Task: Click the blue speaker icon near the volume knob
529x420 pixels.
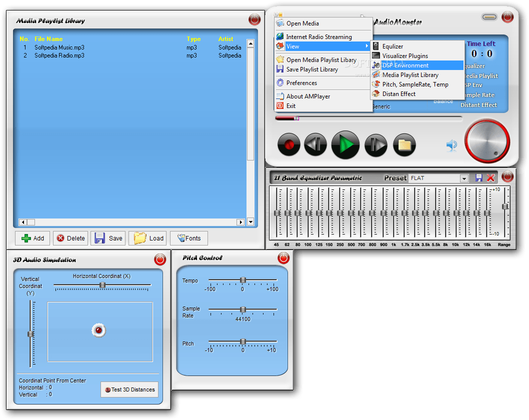Action: click(451, 144)
